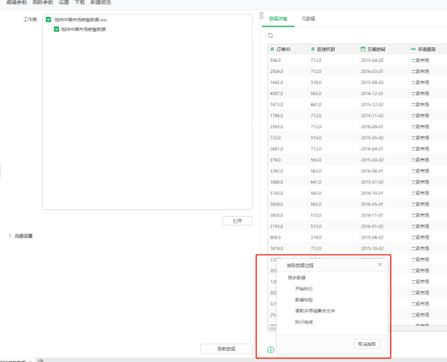Click the date cell 2015-09-02

(372, 82)
